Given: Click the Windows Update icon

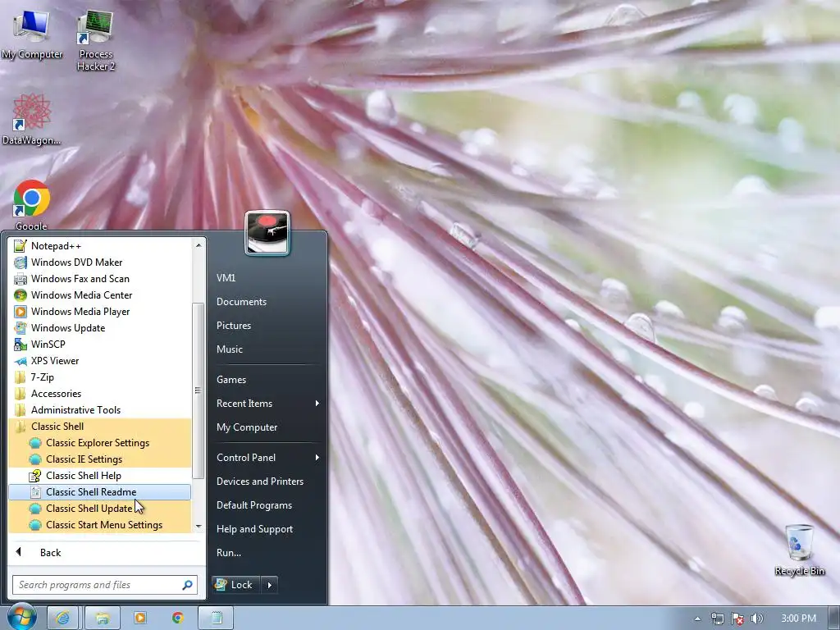Looking at the screenshot, I should [x=21, y=328].
